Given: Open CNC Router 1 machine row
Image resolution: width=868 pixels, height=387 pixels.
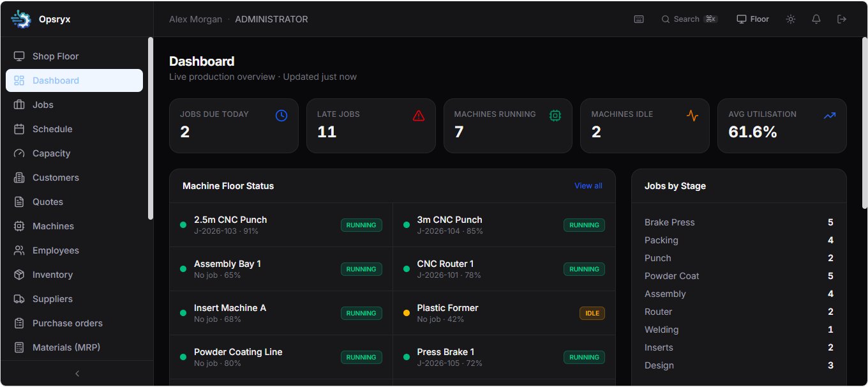Looking at the screenshot, I should [504, 269].
